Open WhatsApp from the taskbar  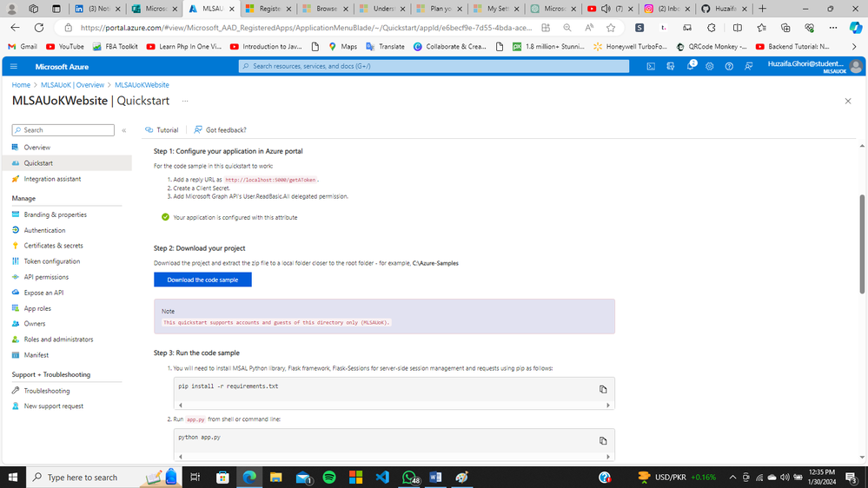click(410, 477)
